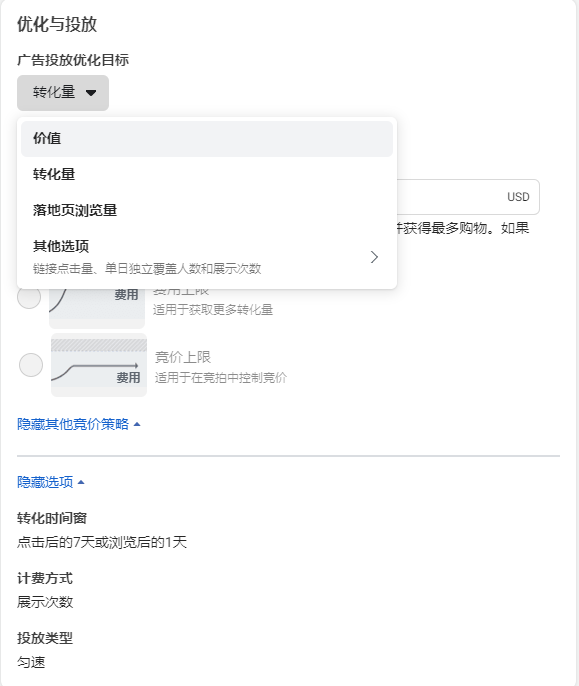Click the up arrow next to 隐藏其他竞价策略

[x=137, y=424]
